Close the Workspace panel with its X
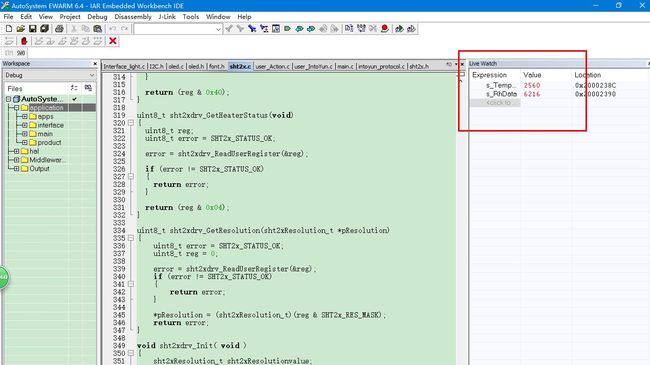650x365 pixels. (95, 64)
